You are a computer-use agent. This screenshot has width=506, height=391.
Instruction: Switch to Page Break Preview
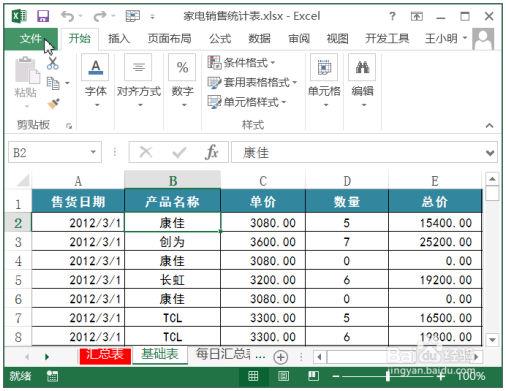tap(313, 376)
